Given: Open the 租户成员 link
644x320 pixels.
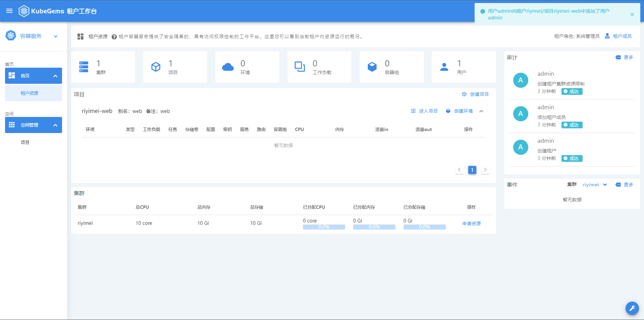Looking at the screenshot, I should pos(622,36).
